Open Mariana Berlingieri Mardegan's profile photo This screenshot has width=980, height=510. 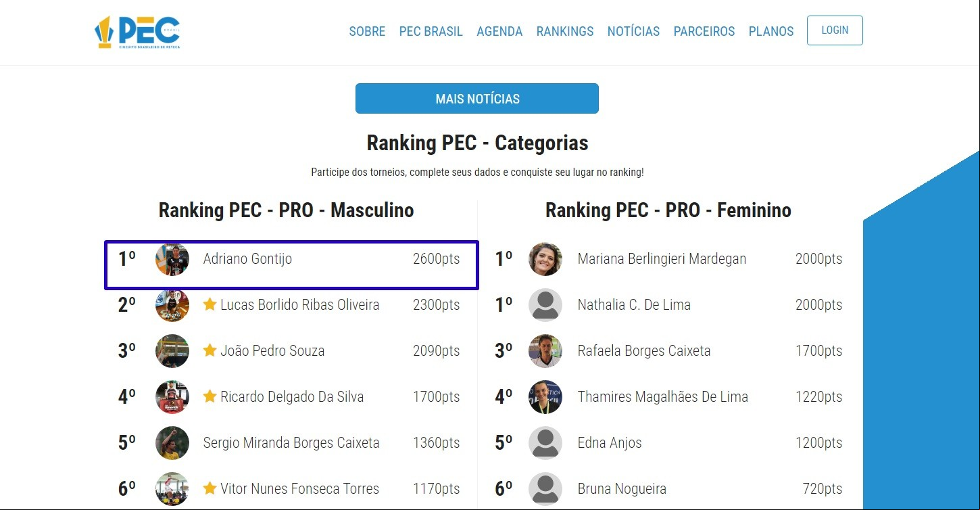(x=545, y=259)
